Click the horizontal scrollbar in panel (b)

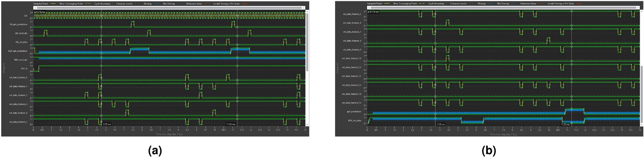tap(503, 7)
